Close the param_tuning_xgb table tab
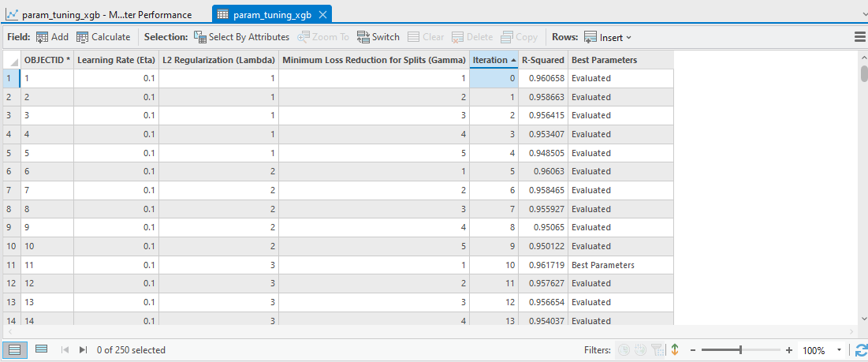This screenshot has height=362, width=868. tap(323, 15)
